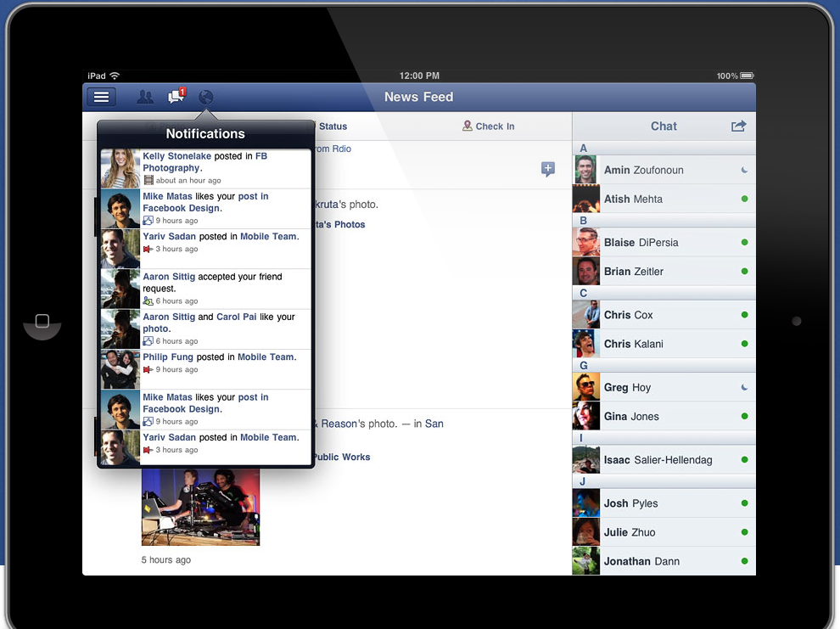Tap the moon idle icon beside Amin Zoufonoun
The width and height of the screenshot is (840, 629).
coord(744,170)
